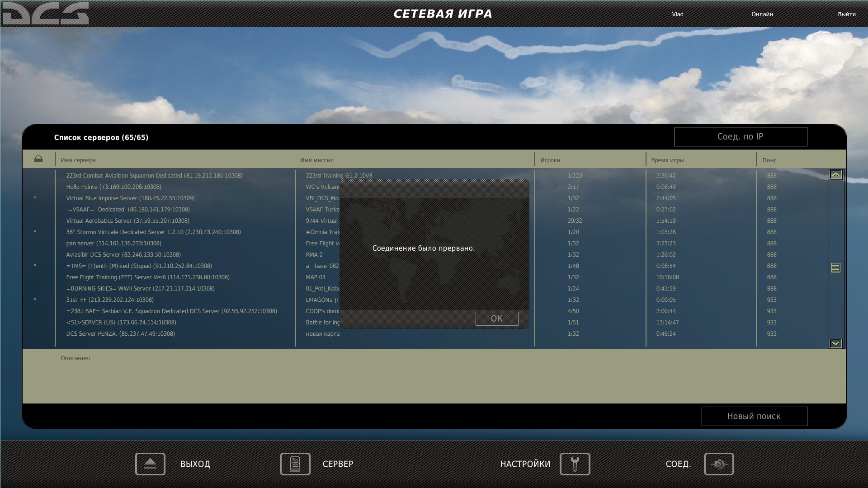Viewport: 868px width, 488px height.
Task: Click 'Выйти' to log out
Action: (x=846, y=14)
